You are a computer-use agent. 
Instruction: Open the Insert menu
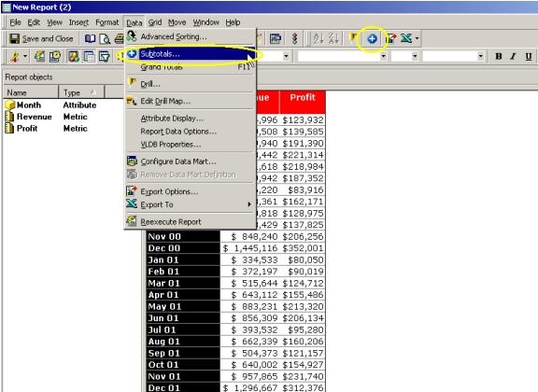pos(78,22)
